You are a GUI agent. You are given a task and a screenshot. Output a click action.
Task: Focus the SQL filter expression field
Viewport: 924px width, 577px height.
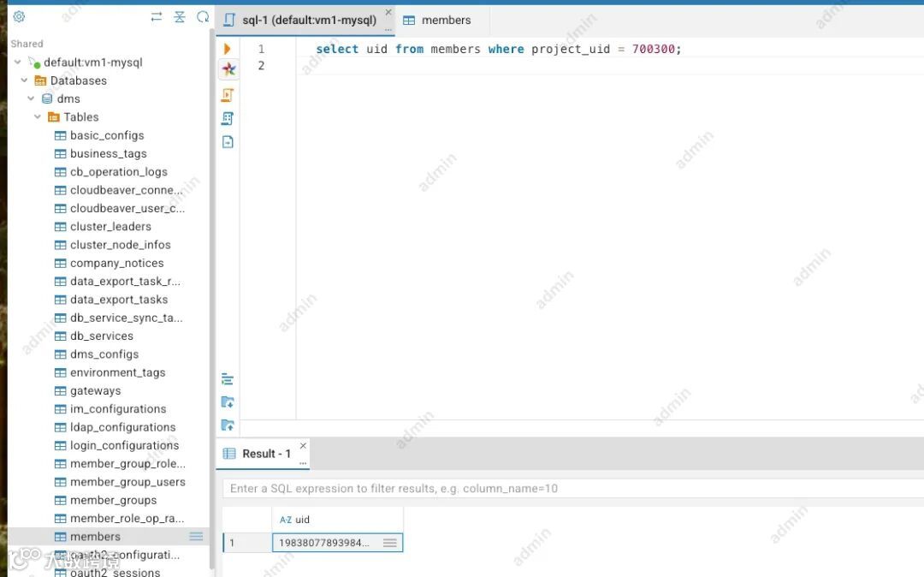[572, 489]
